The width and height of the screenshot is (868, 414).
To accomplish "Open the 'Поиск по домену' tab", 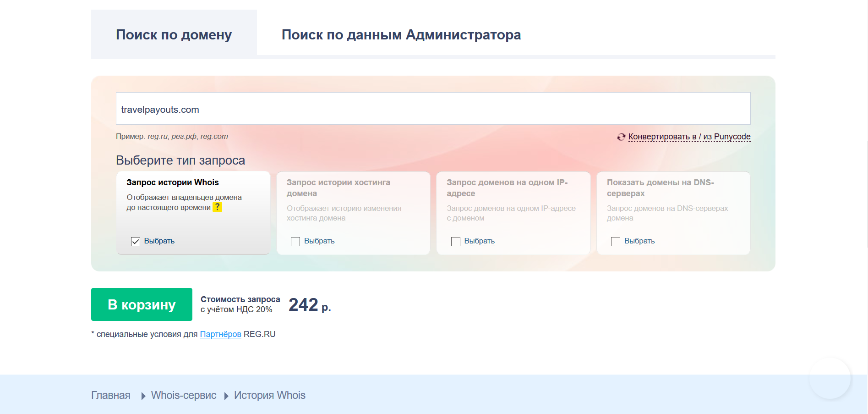I will [x=174, y=35].
